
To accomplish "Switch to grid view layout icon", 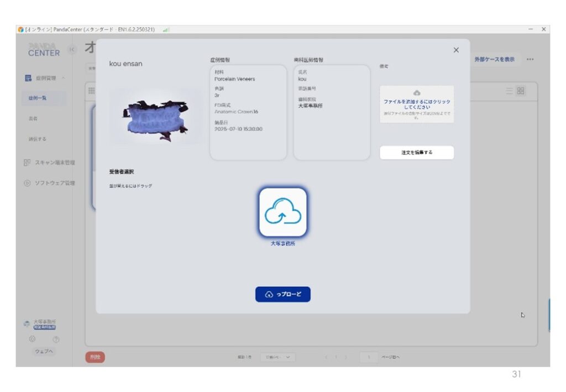I will [520, 91].
